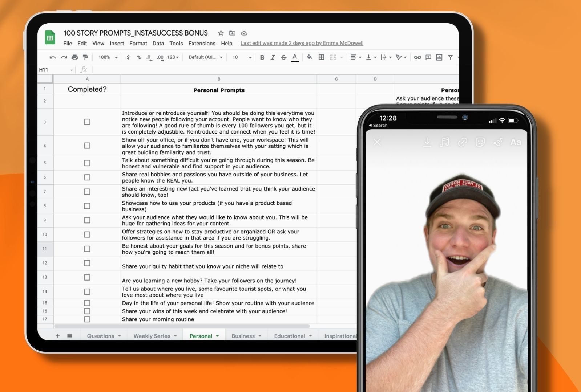The height and width of the screenshot is (392, 581).
Task: Insert a link using the chain icon in Sheets
Action: click(x=417, y=57)
